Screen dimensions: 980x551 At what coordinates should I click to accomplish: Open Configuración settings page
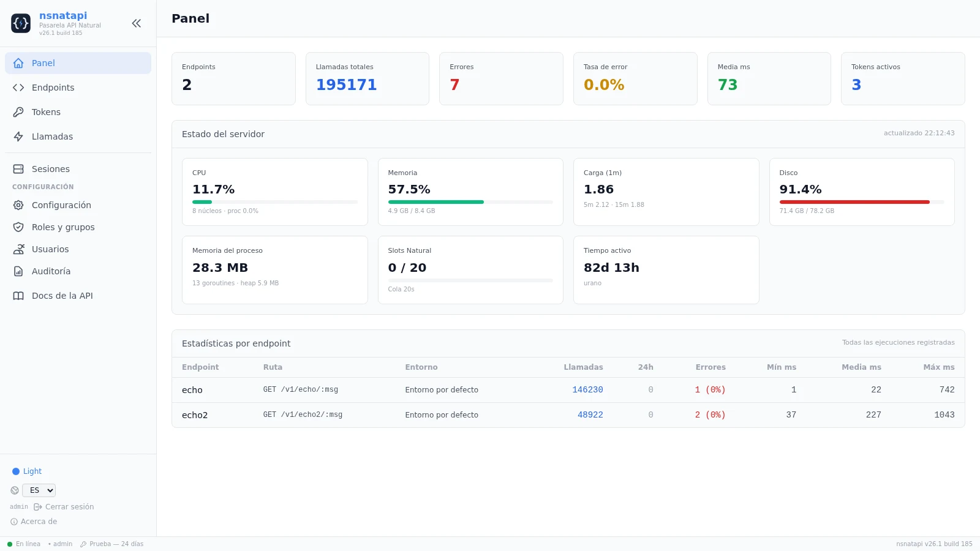coord(78,205)
